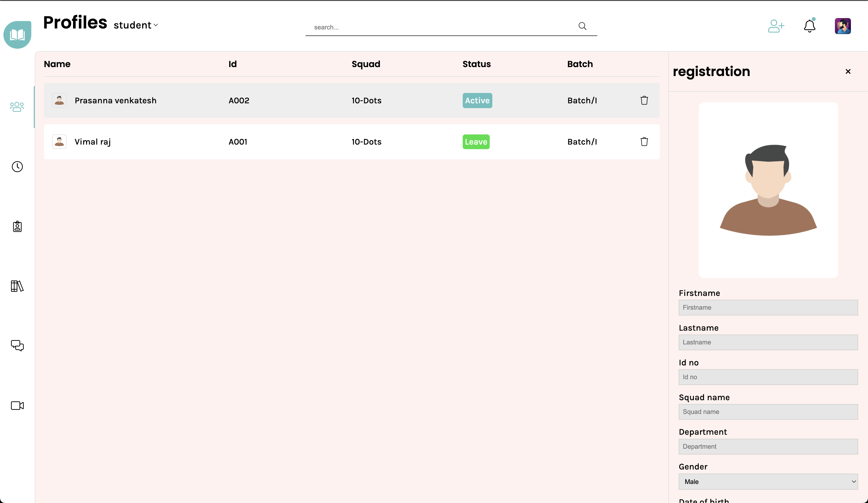
Task: Click the Firstname input field
Action: tap(768, 307)
